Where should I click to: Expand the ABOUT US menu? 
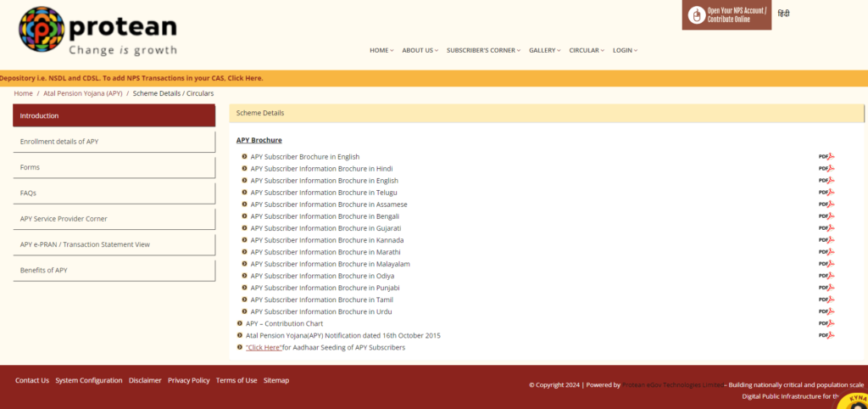(x=420, y=50)
